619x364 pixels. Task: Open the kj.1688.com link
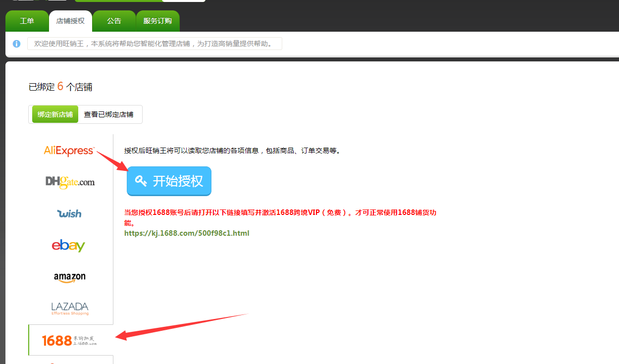[x=187, y=233]
